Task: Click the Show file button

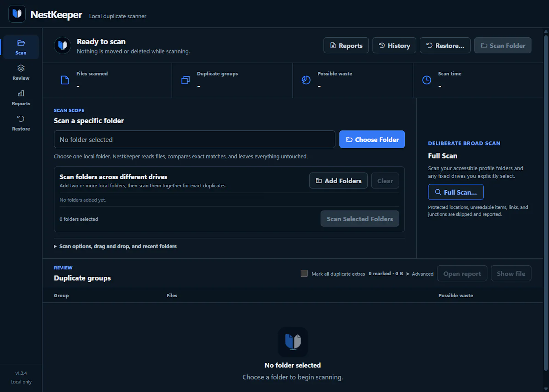Action: pyautogui.click(x=511, y=273)
